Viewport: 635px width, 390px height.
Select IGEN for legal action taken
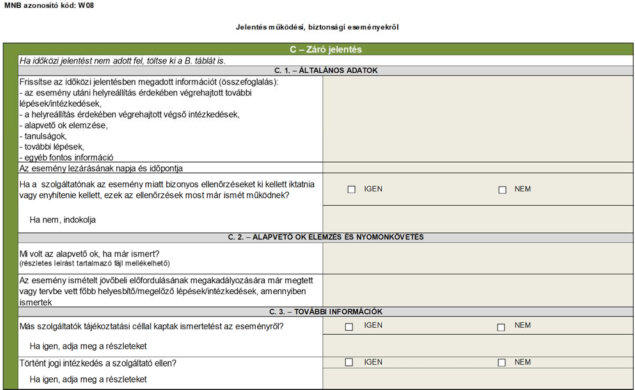point(349,362)
